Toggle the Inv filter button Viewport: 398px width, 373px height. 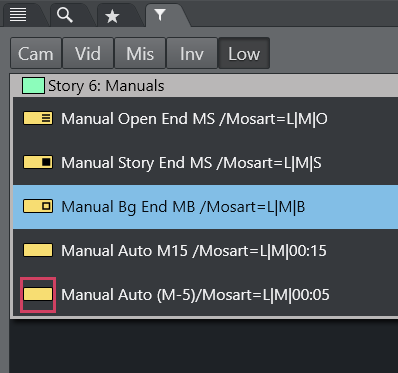[x=192, y=53]
